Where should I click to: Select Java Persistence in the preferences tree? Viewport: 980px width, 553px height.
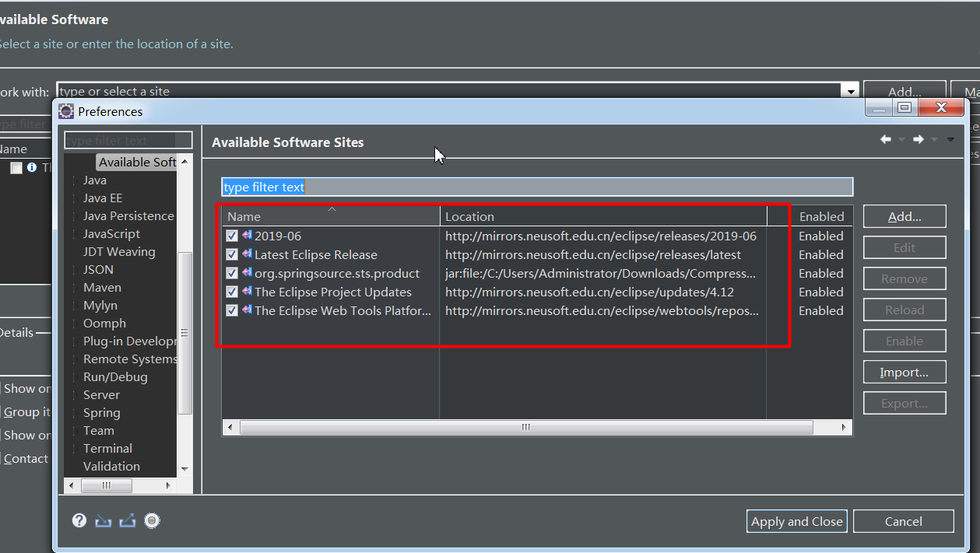tap(128, 215)
